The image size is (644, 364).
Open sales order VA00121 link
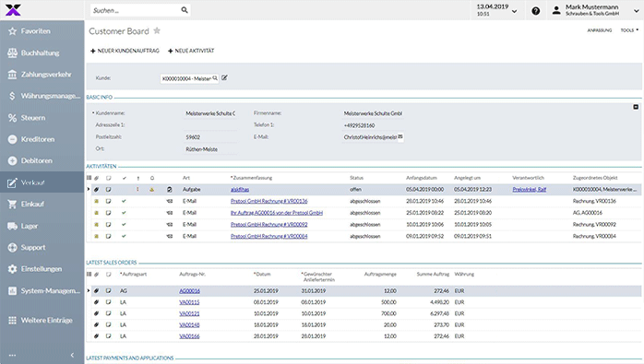click(189, 313)
